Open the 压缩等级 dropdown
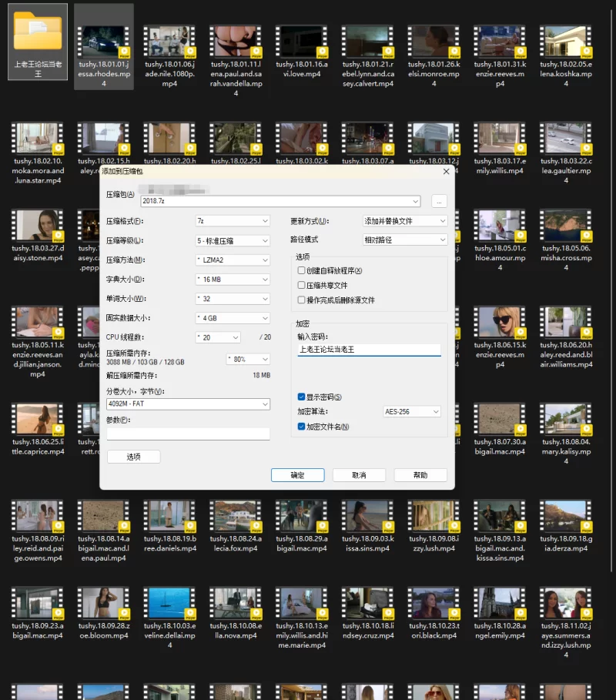 coord(233,240)
